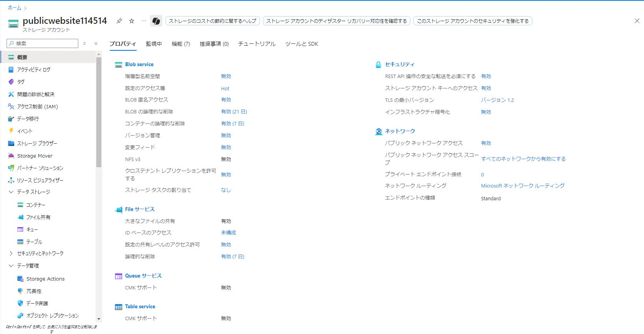
Task: Click the ホーム breadcrumb link
Action: [15, 8]
